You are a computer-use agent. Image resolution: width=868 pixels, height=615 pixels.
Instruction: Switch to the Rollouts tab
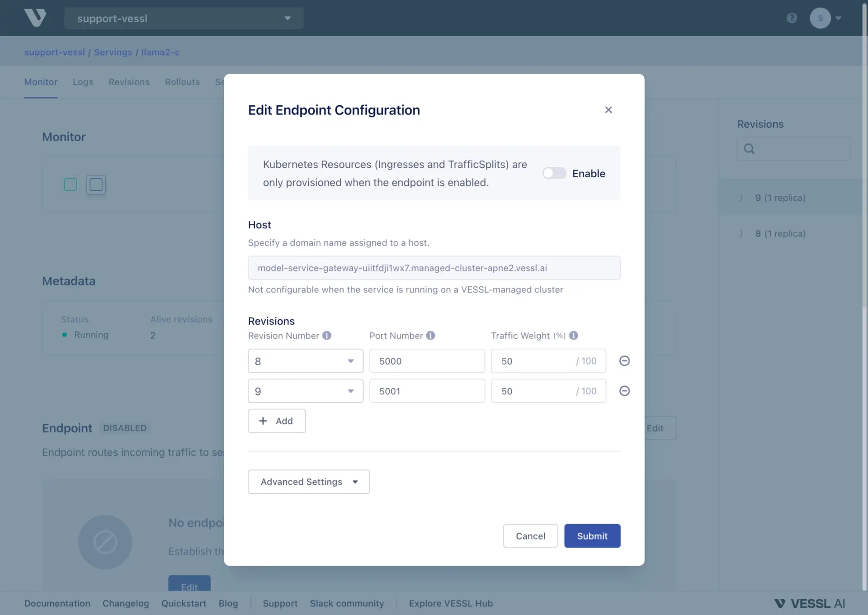click(182, 82)
